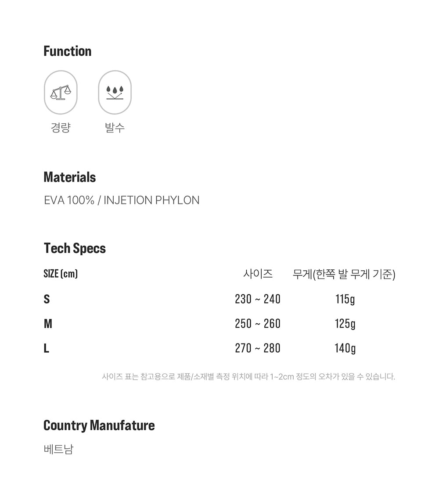
Task: Click the 사이즈 column header
Action: pyautogui.click(x=258, y=274)
